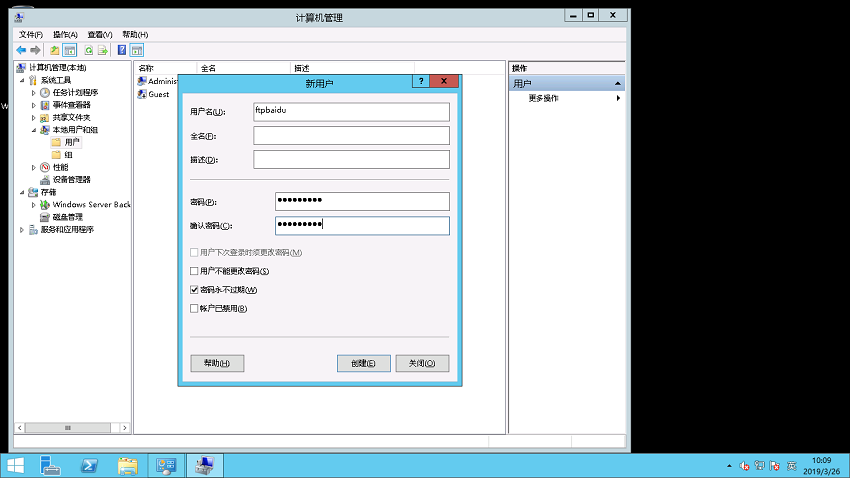Click the Forward arrow toolbar icon

pos(35,50)
